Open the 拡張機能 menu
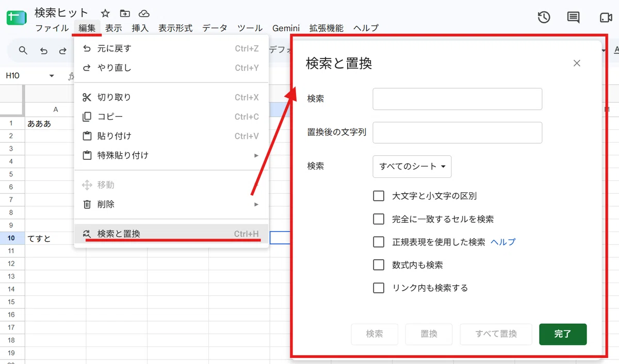Image resolution: width=619 pixels, height=364 pixels. point(327,28)
